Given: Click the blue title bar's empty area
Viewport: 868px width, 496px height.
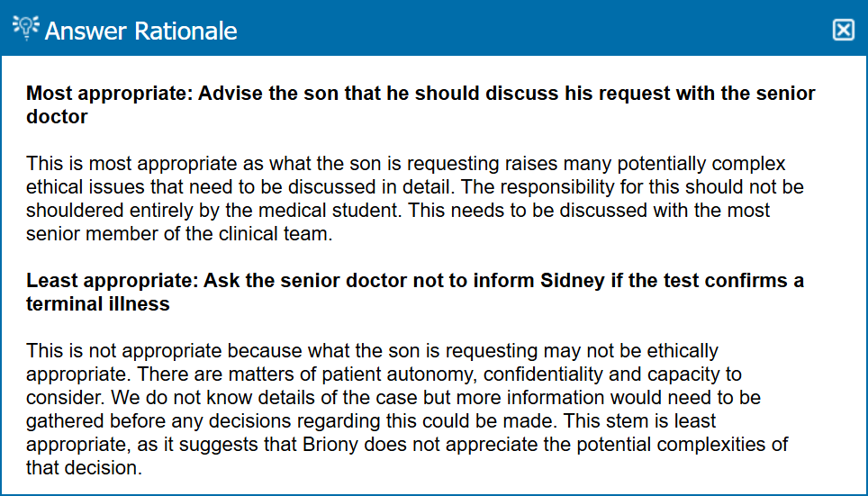Looking at the screenshot, I should [540, 30].
